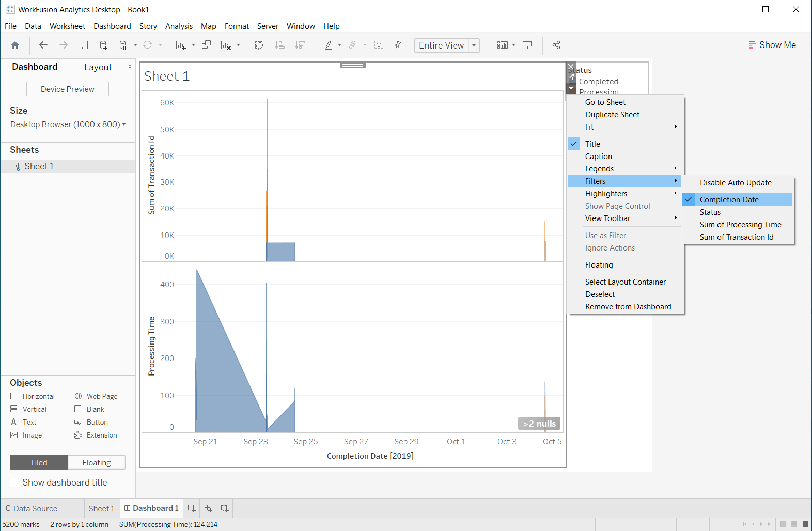The width and height of the screenshot is (812, 531).
Task: Expand the View Toolbar submenu
Action: coord(626,218)
